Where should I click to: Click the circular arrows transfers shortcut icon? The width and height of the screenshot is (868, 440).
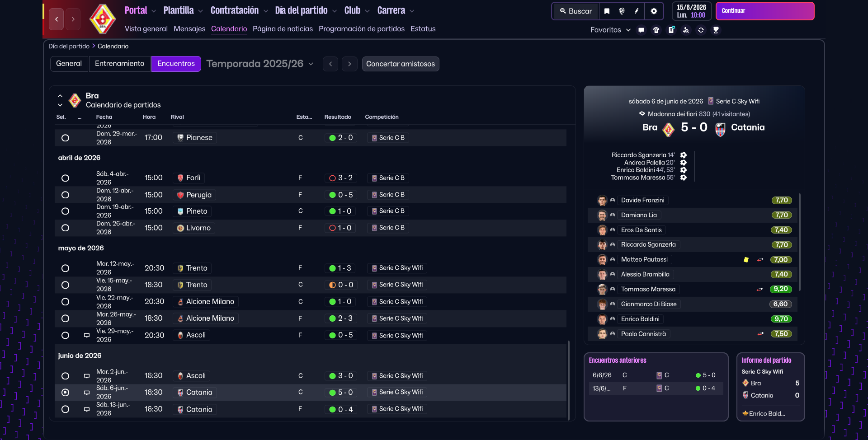(x=701, y=30)
